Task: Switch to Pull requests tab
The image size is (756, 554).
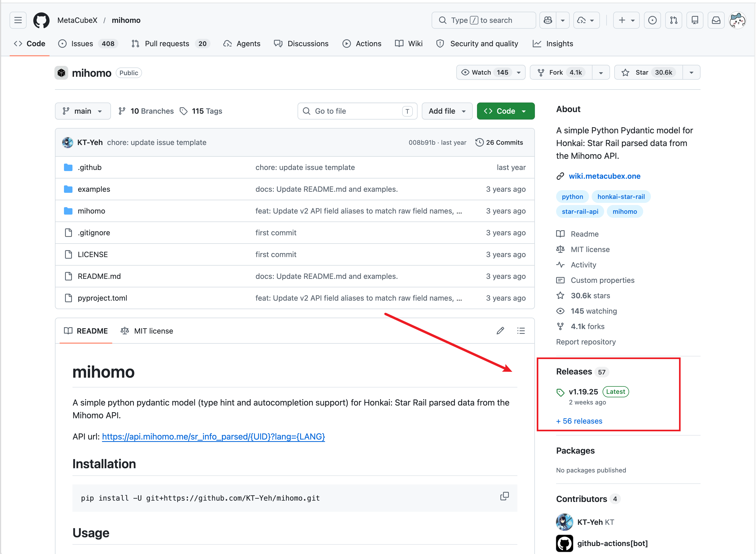Action: point(171,44)
